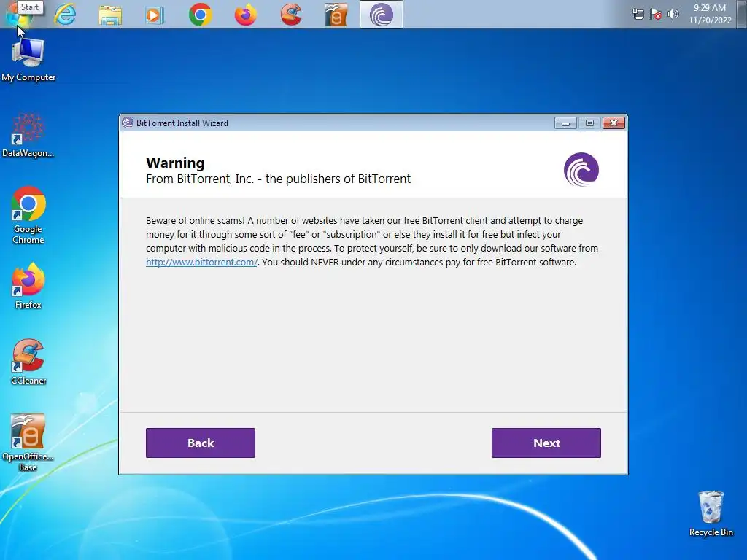Maximize the BitTorrent Install Wizard window

click(589, 123)
